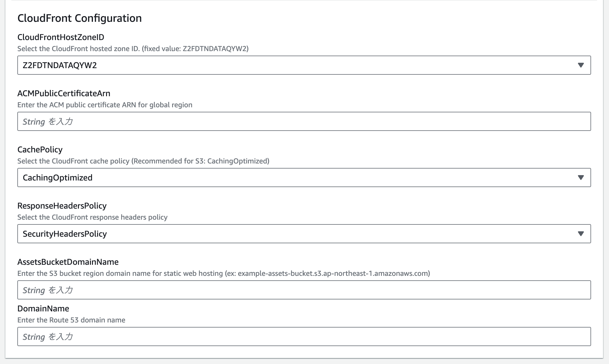Expand the CachePolicy combo box

pos(299,178)
